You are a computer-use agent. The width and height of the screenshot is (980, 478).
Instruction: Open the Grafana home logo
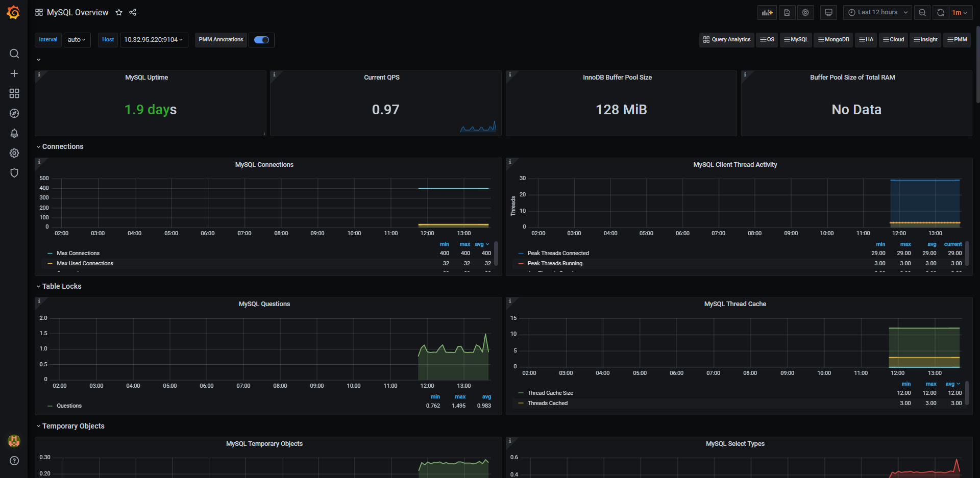14,12
